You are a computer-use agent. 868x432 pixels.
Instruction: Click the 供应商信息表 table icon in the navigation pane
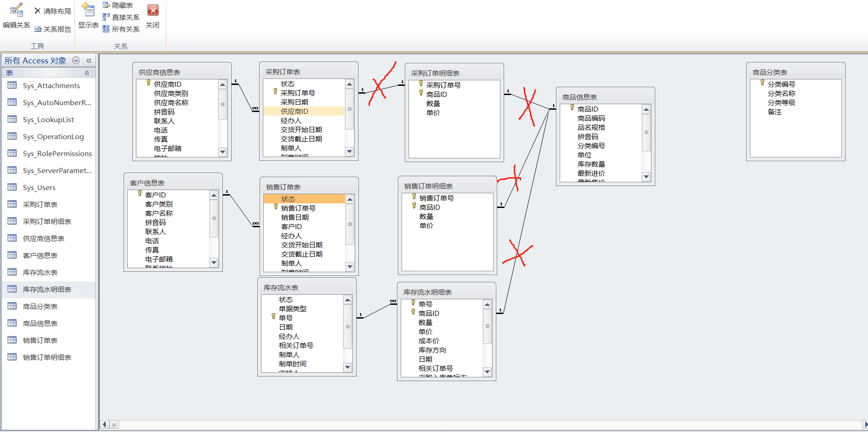point(12,238)
